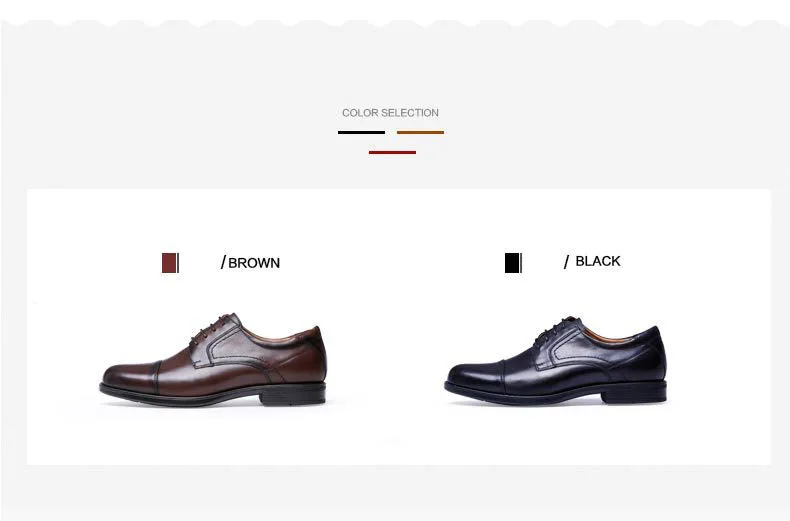The width and height of the screenshot is (790, 521).
Task: Click the COLOR SELECTION heading
Action: pyautogui.click(x=390, y=113)
